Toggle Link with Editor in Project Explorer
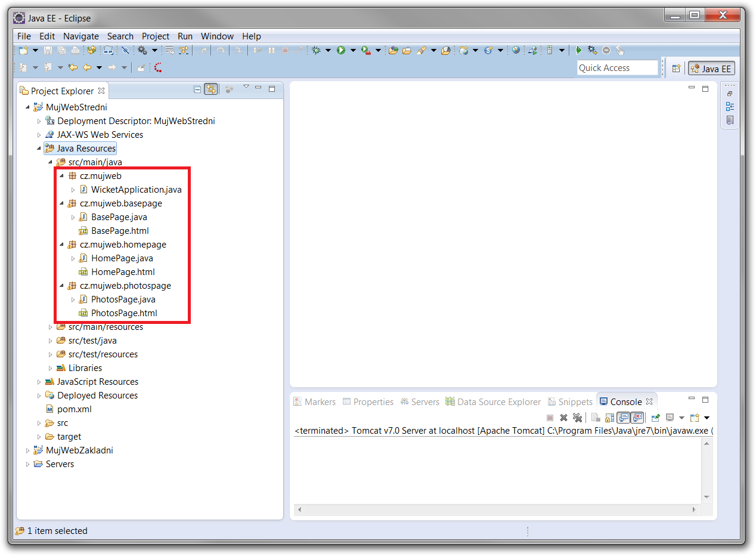Screen dimensions: 756x556 211,89
